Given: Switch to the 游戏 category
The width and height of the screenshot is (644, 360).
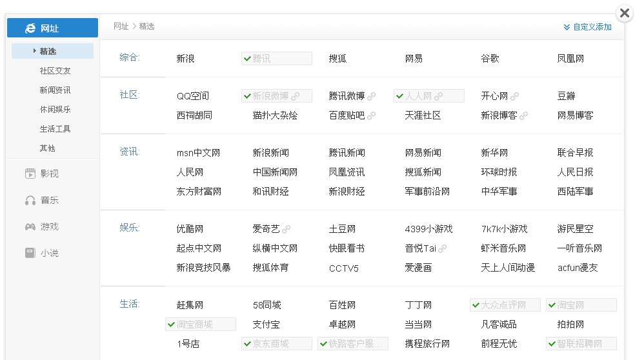Looking at the screenshot, I should (x=49, y=226).
